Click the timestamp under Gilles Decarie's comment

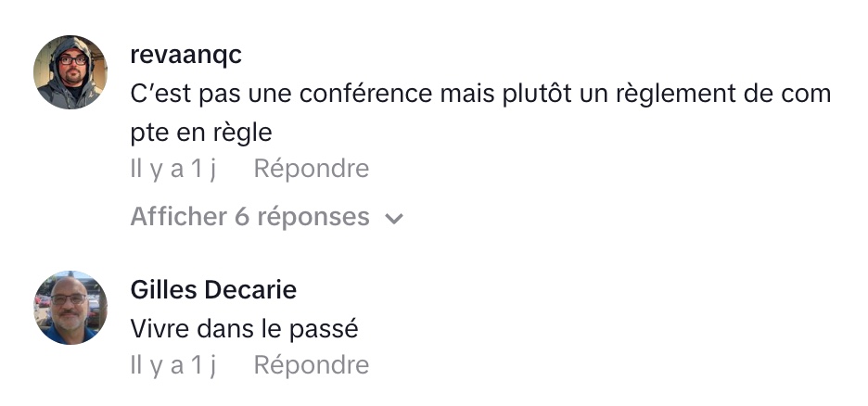(x=172, y=365)
